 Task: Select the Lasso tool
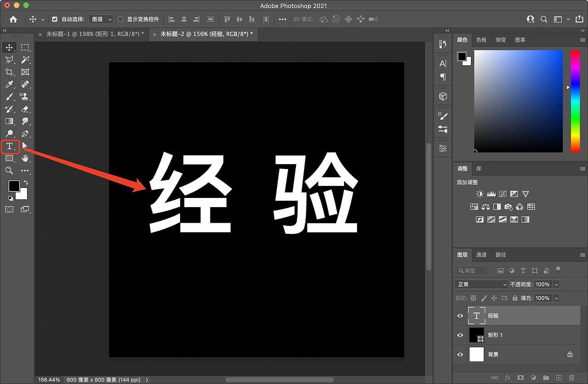click(9, 59)
